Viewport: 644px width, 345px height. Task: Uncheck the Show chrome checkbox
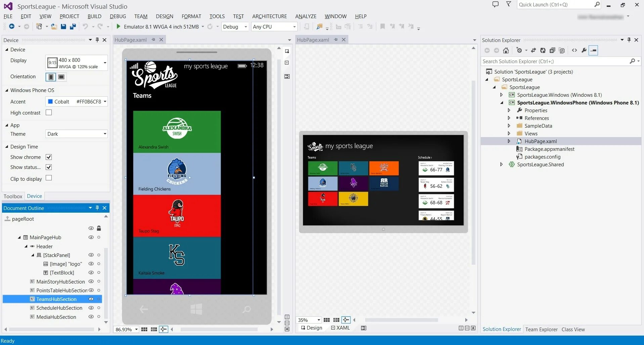tap(49, 157)
